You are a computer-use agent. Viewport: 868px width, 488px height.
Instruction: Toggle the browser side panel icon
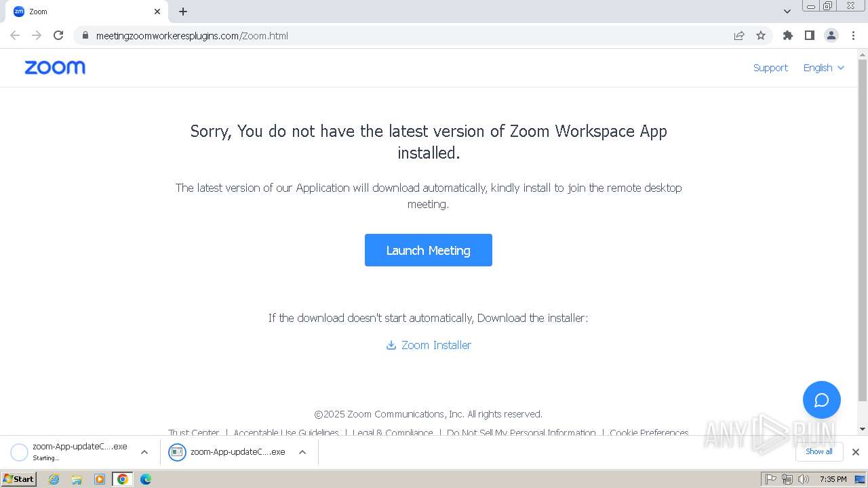[809, 35]
